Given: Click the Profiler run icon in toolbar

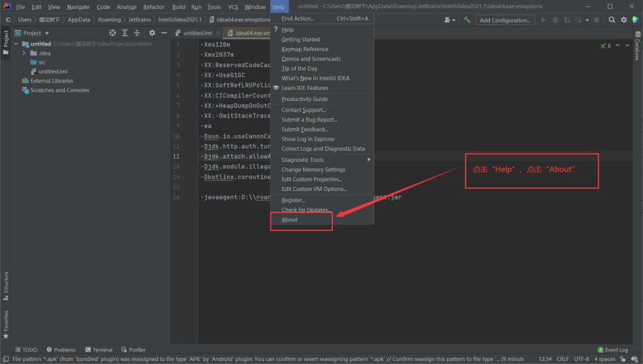Looking at the screenshot, I should (x=578, y=19).
